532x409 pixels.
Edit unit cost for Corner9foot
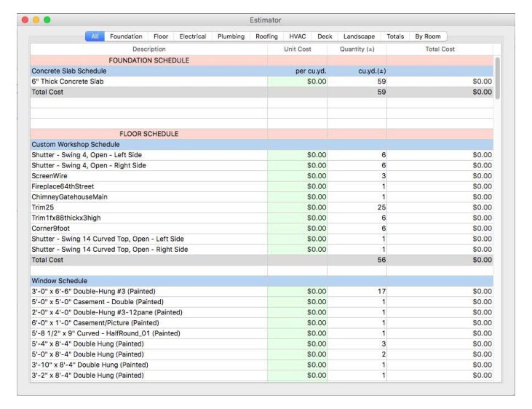tap(297, 229)
